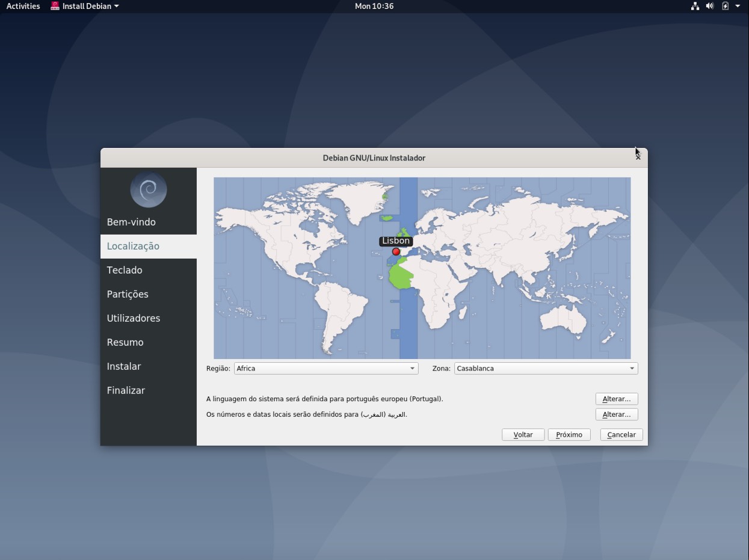This screenshot has width=749, height=560.
Task: Select the Lisbon marker on the map
Action: pyautogui.click(x=395, y=251)
